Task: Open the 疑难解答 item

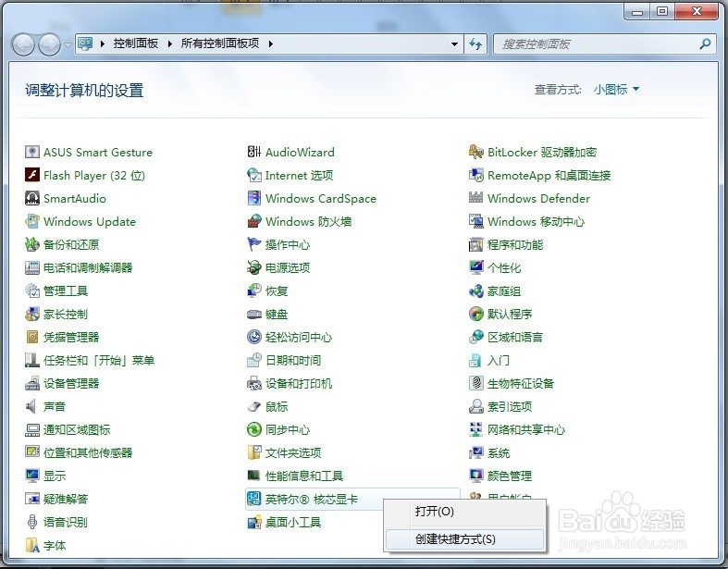Action: click(56, 499)
